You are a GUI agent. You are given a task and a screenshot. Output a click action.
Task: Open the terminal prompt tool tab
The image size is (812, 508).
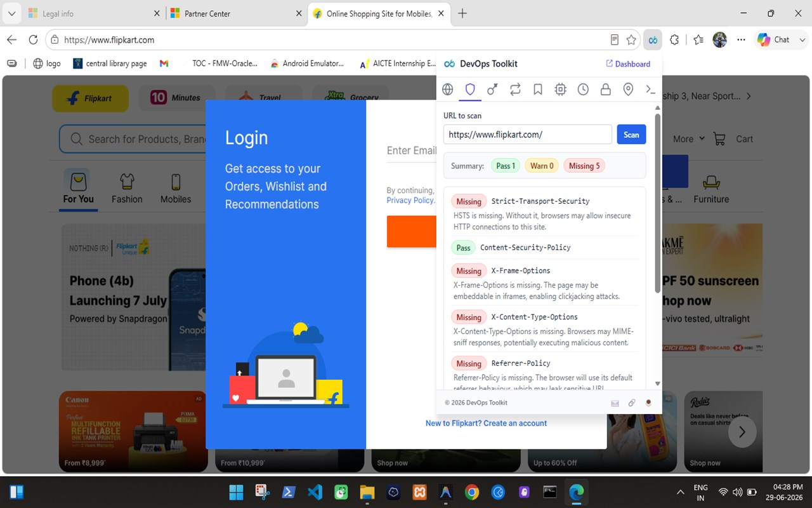[x=650, y=90]
